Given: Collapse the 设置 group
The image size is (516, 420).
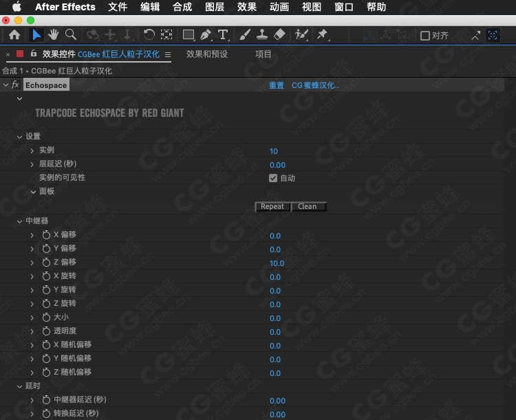Looking at the screenshot, I should (20, 137).
